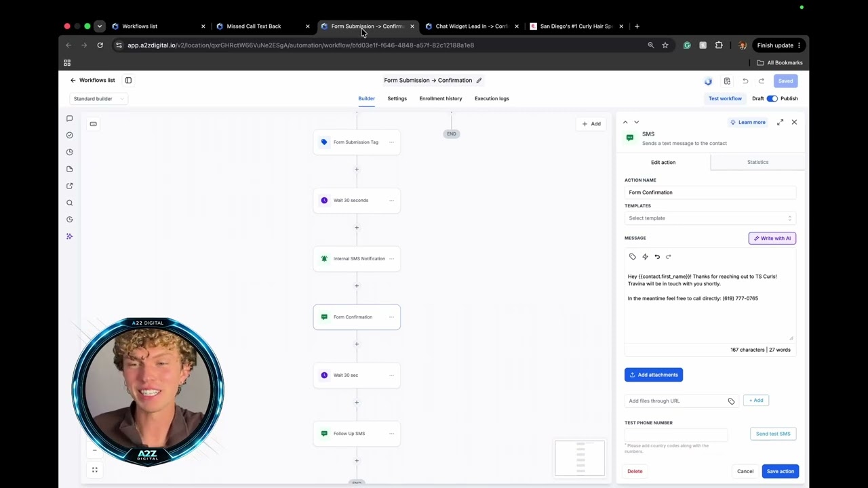Switch to the Settings tab
868x488 pixels.
[397, 98]
